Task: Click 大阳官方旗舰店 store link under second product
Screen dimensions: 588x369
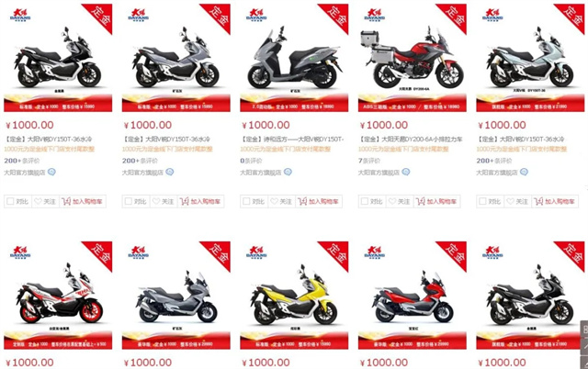Action: pyautogui.click(x=142, y=173)
